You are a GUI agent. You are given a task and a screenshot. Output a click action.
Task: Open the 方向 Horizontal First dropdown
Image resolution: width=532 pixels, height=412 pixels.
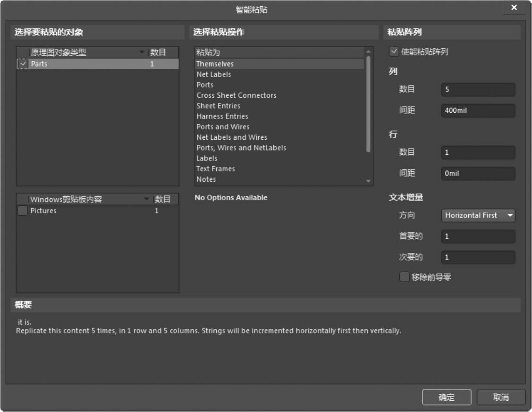click(478, 215)
